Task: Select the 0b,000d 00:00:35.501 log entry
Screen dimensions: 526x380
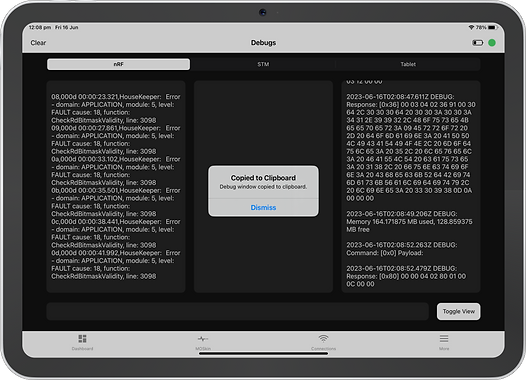Action: [116, 202]
